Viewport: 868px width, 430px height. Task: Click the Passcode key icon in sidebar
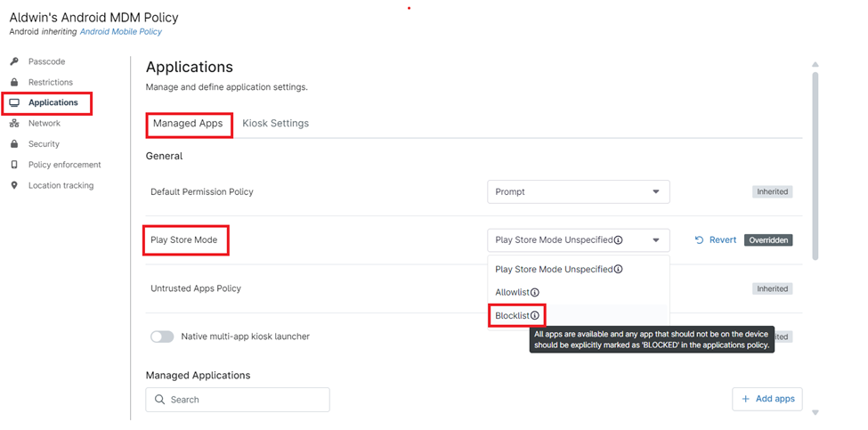14,61
